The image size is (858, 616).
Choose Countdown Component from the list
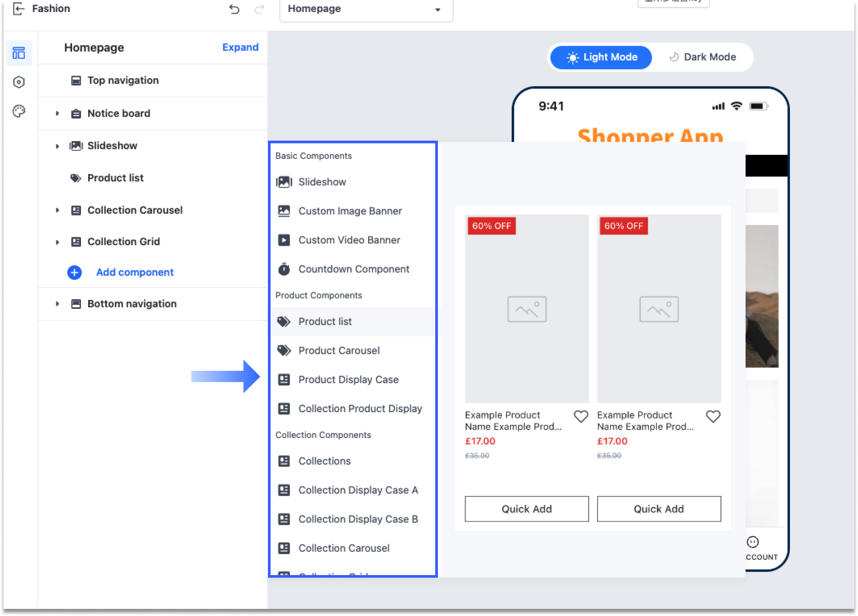pos(352,269)
